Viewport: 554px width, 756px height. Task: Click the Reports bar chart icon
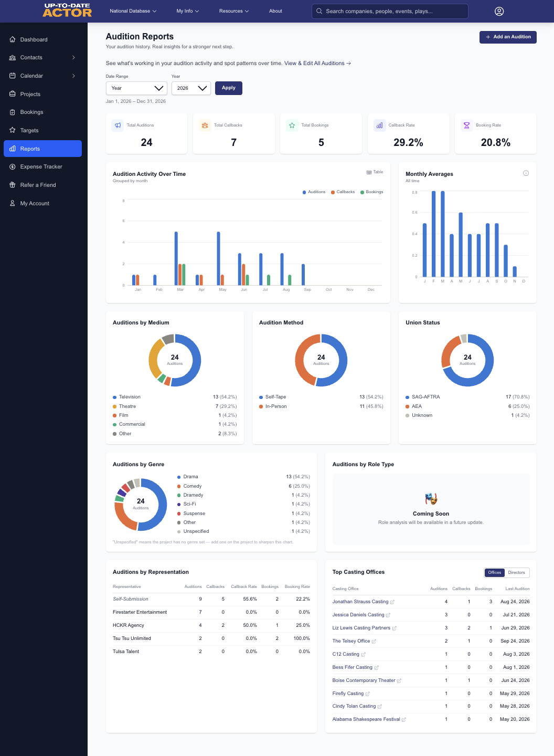13,149
